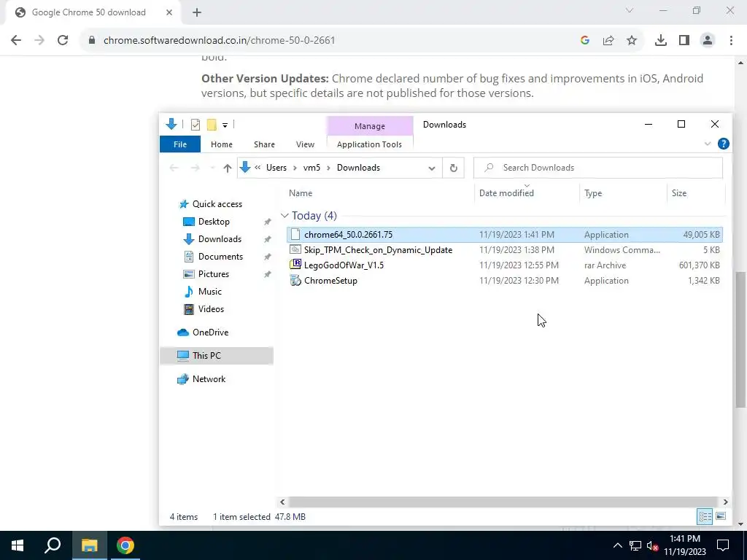The image size is (747, 560).
Task: Open Network in navigation pane
Action: tap(209, 379)
